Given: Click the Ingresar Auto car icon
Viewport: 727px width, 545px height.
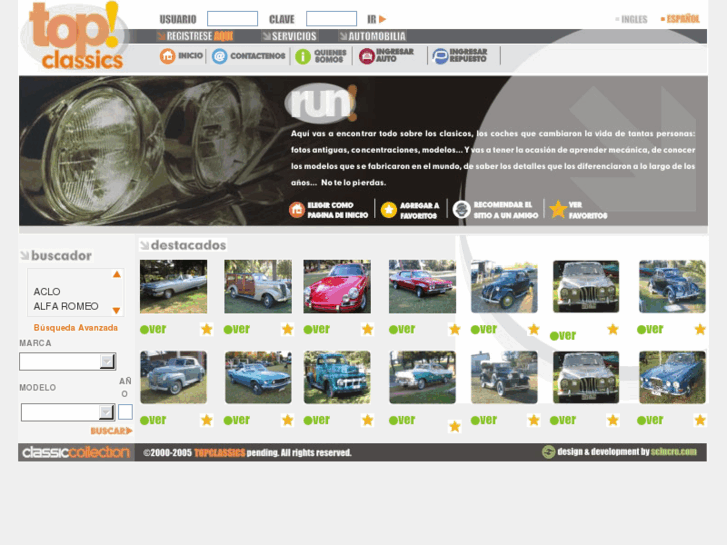Looking at the screenshot, I should point(366,56).
